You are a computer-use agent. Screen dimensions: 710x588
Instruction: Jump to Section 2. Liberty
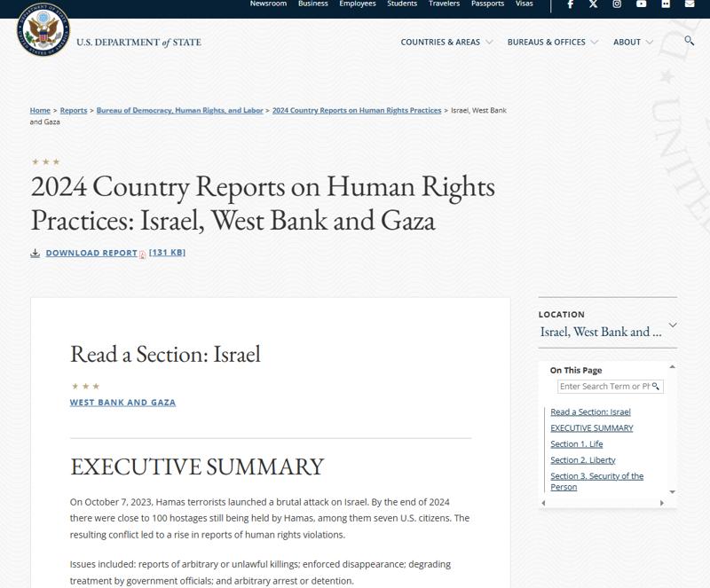tap(583, 460)
